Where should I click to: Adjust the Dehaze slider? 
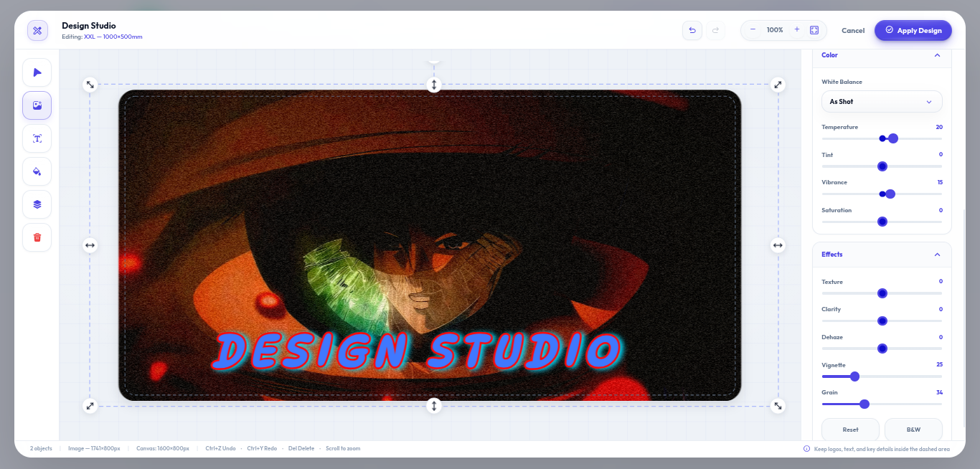click(882, 349)
